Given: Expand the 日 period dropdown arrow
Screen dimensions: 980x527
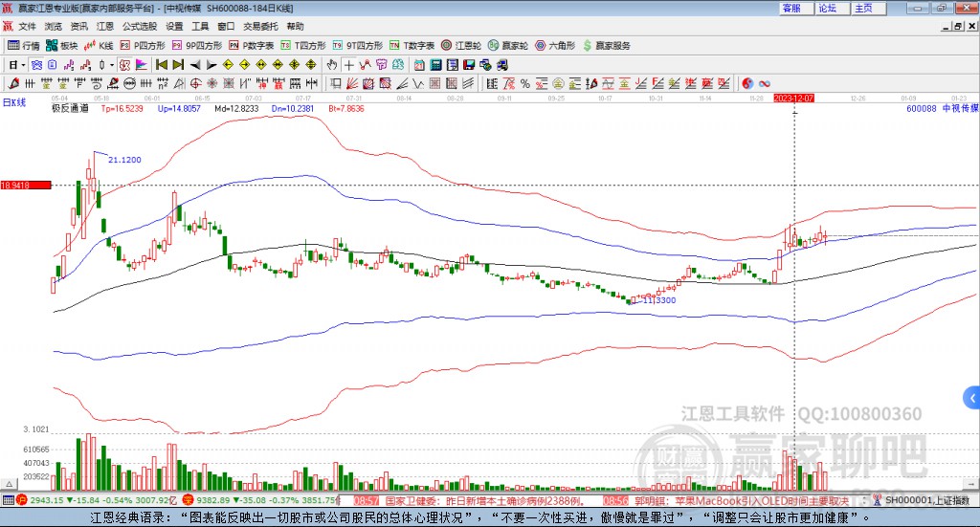Looking at the screenshot, I should click(x=23, y=65).
